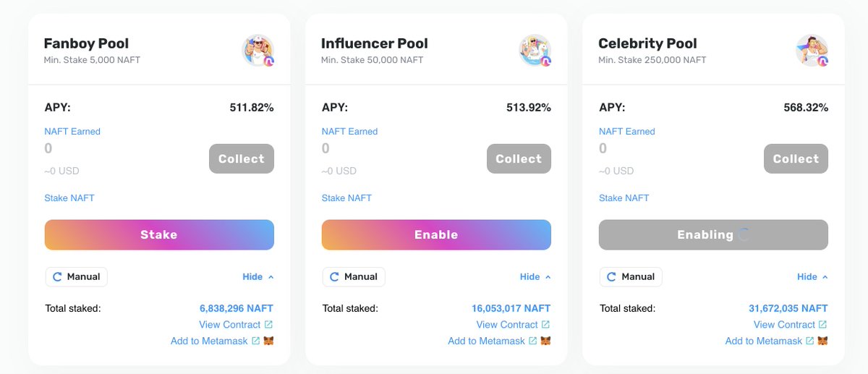The height and width of the screenshot is (374, 868).
Task: Collapse Celebrity Pool details with Hide
Action: click(x=812, y=276)
